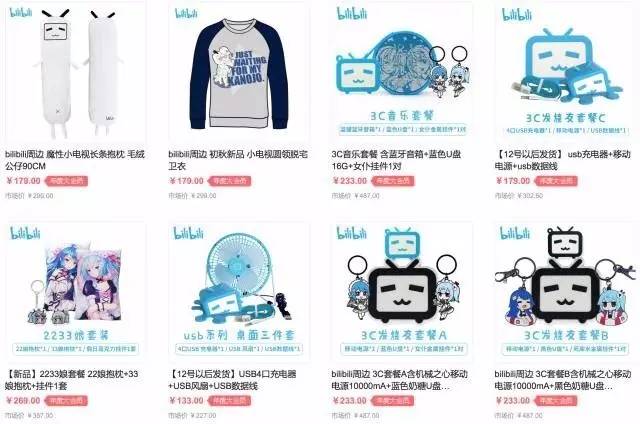View the 3C发烧友套餐C product image
640x424 pixels.
(x=566, y=73)
